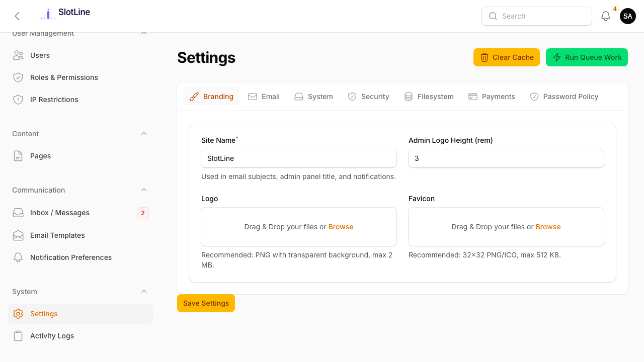644x362 pixels.
Task: Click the Users people icon
Action: click(18, 55)
